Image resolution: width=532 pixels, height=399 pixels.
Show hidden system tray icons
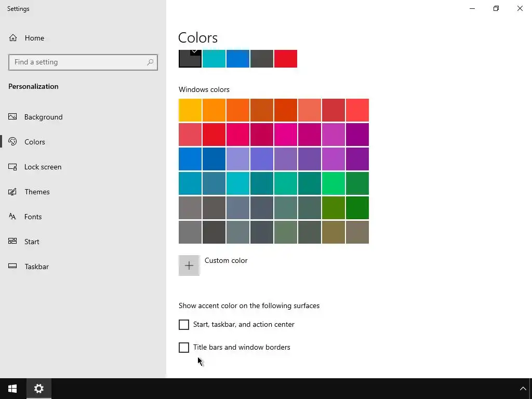[x=523, y=389]
